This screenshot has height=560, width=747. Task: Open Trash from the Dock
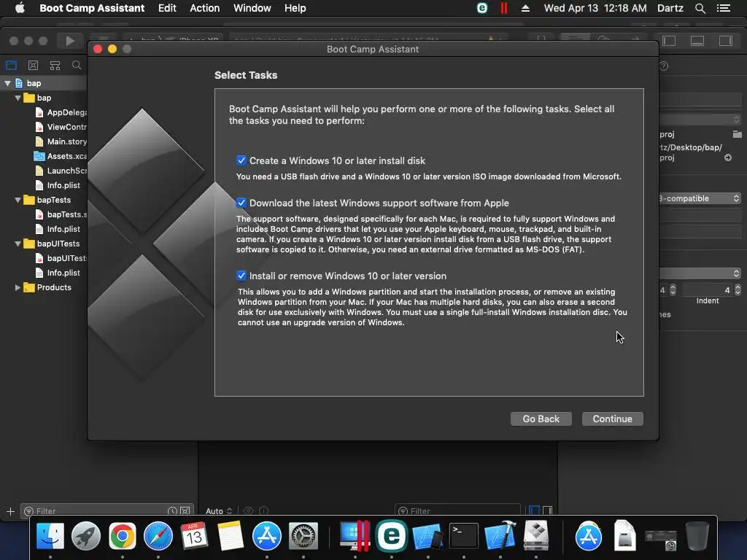click(697, 536)
